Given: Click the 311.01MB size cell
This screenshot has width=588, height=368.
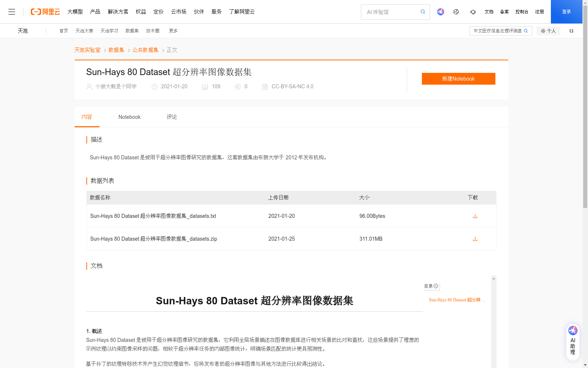Looking at the screenshot, I should click(371, 239).
